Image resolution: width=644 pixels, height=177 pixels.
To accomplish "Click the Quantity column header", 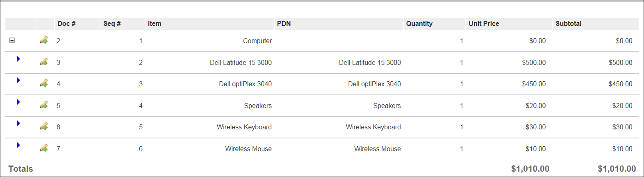I will tap(419, 24).
